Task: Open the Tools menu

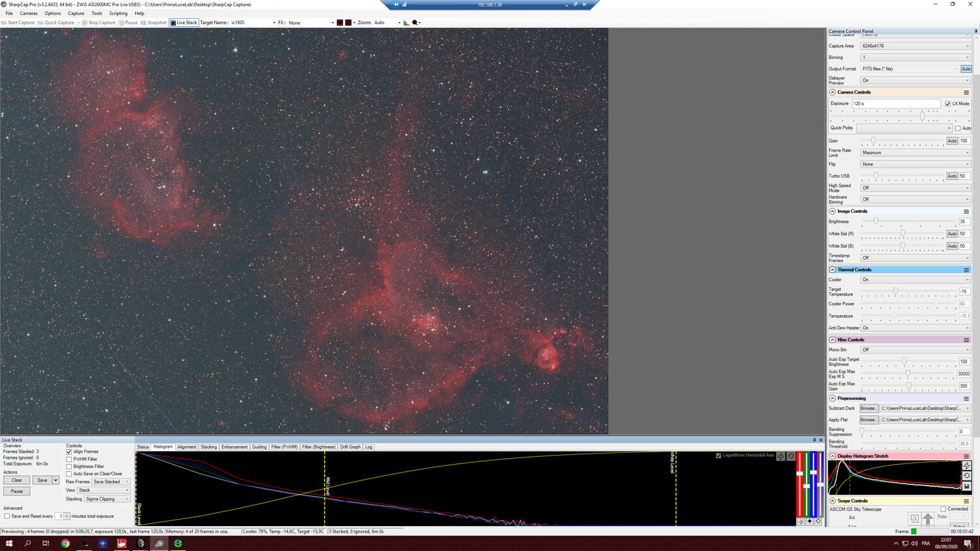Action: pyautogui.click(x=97, y=13)
